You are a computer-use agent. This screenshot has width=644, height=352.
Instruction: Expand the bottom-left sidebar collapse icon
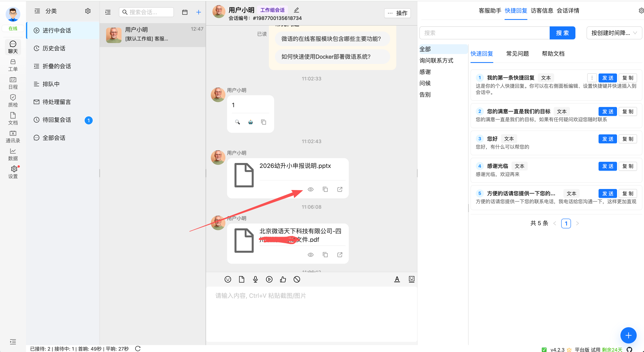click(13, 342)
